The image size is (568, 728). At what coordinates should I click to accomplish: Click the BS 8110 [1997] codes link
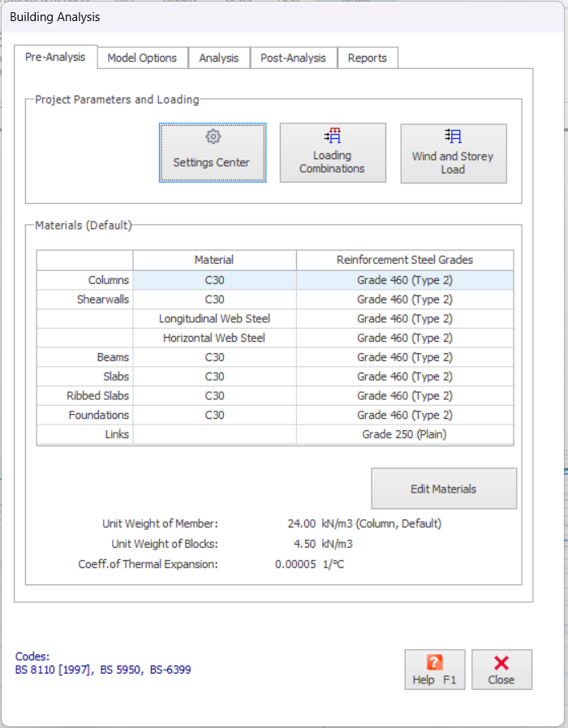coord(53,670)
